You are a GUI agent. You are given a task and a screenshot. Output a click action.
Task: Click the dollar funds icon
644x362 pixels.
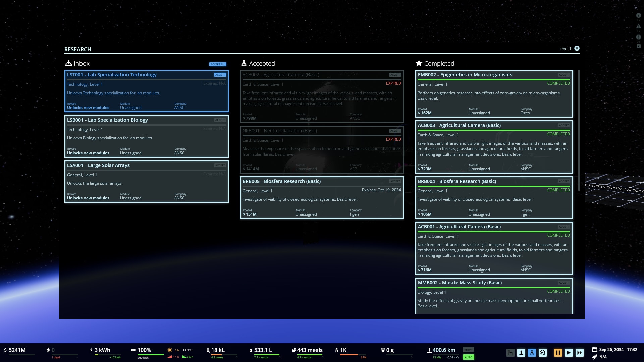(x=5, y=350)
